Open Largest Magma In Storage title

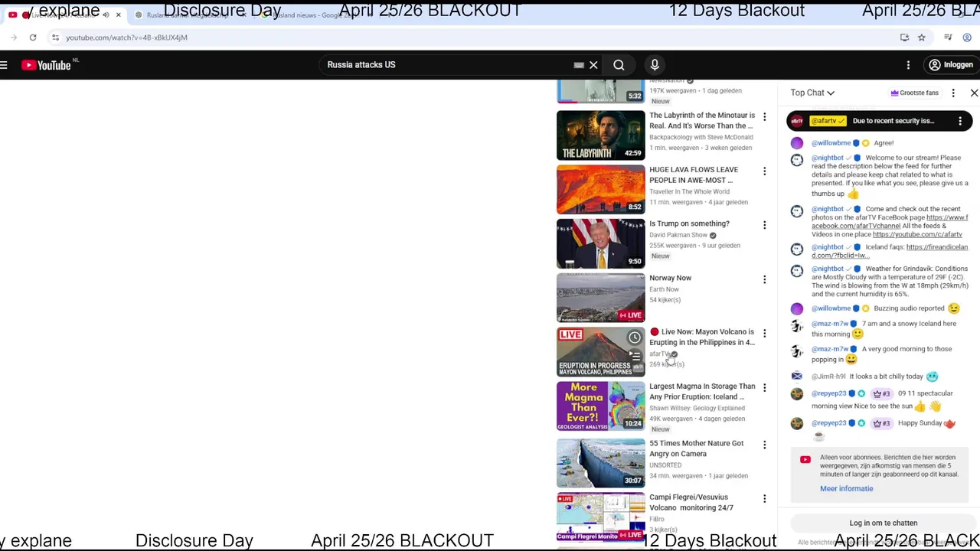(x=702, y=392)
